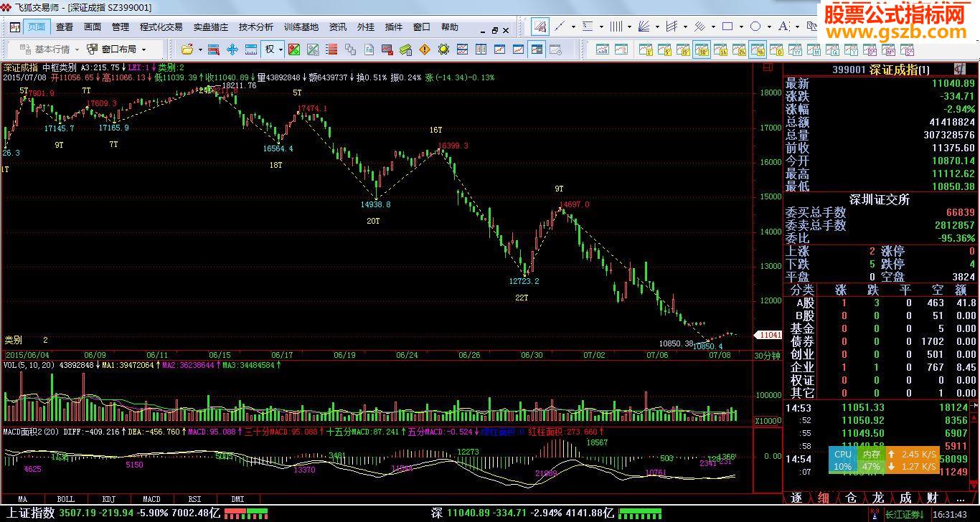980x522 pixels.
Task: Click the yellow gear settings icon
Action: coord(443,49)
